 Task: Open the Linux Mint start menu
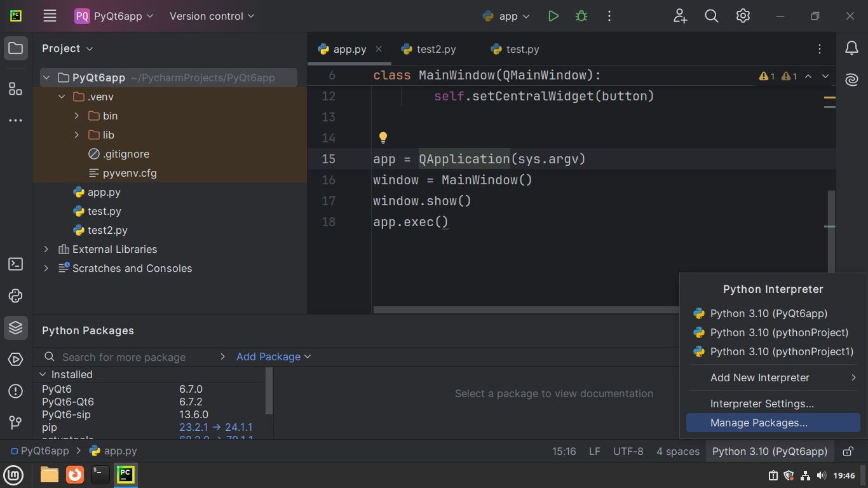pos(14,475)
